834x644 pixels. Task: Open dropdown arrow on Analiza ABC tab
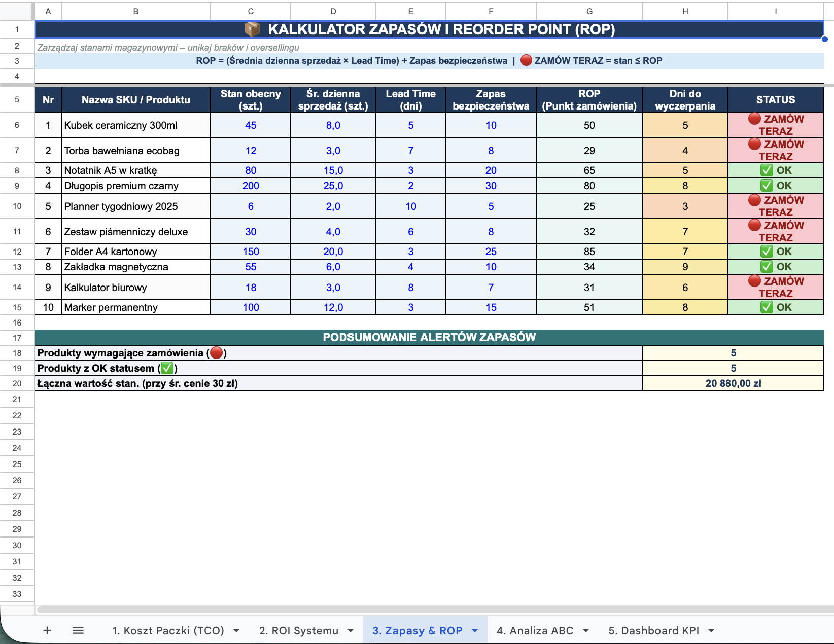pos(586,631)
